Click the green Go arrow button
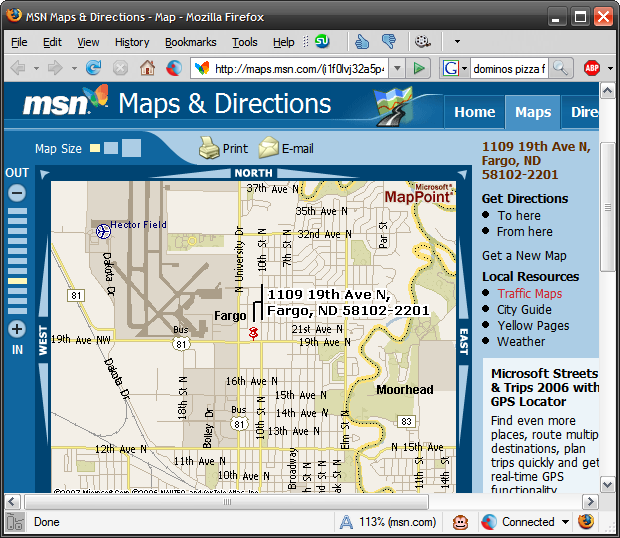620x538 pixels. [x=419, y=68]
